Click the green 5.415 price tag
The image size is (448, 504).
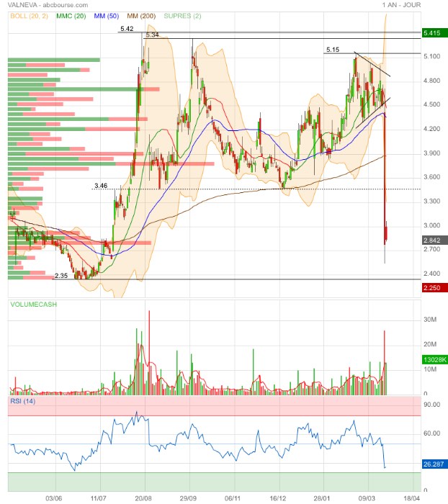point(435,33)
